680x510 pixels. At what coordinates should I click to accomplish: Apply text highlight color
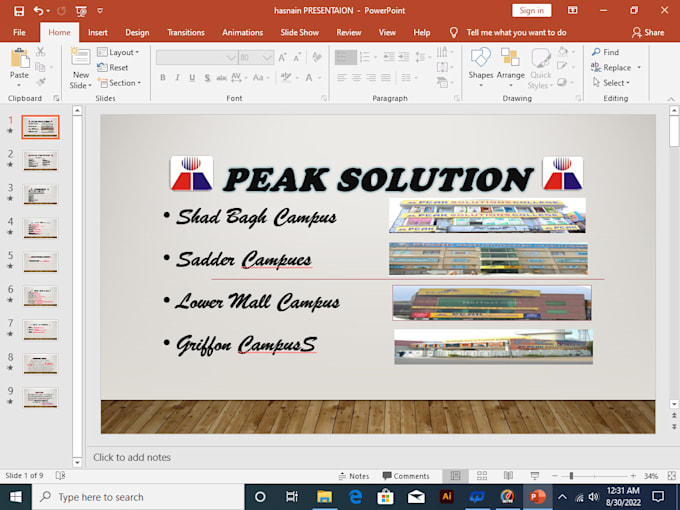coord(286,78)
